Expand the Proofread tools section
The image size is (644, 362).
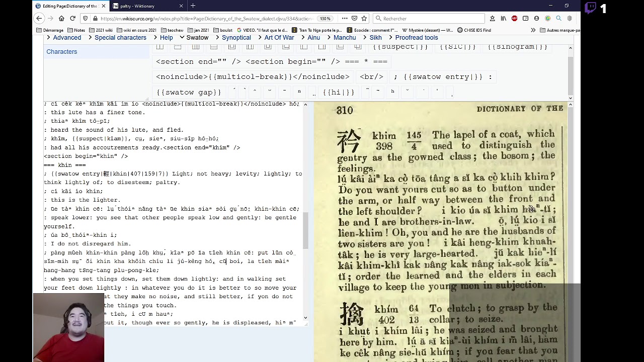tap(413, 38)
